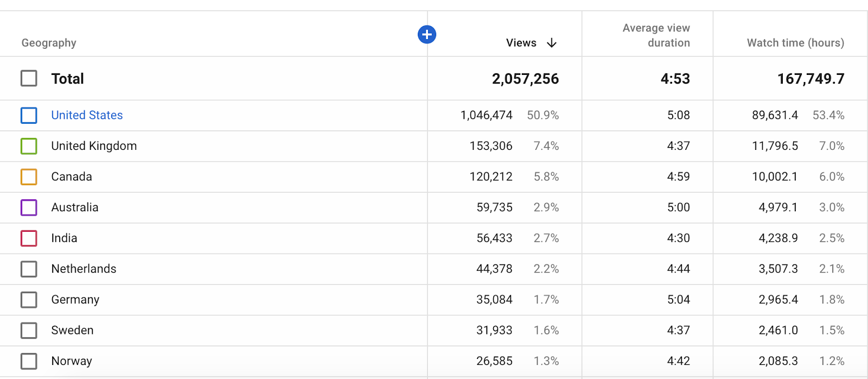Check the Netherlands row checkbox
This screenshot has height=379, width=868.
29,269
